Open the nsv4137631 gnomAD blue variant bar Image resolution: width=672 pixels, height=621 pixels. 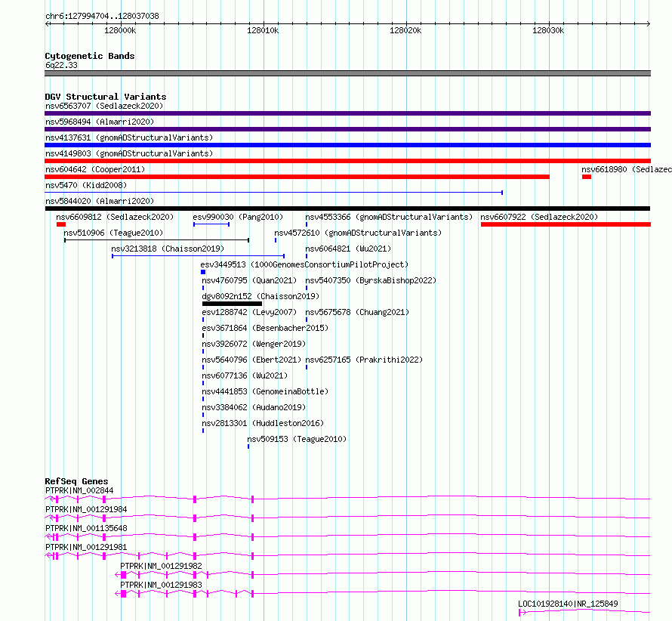347,145
